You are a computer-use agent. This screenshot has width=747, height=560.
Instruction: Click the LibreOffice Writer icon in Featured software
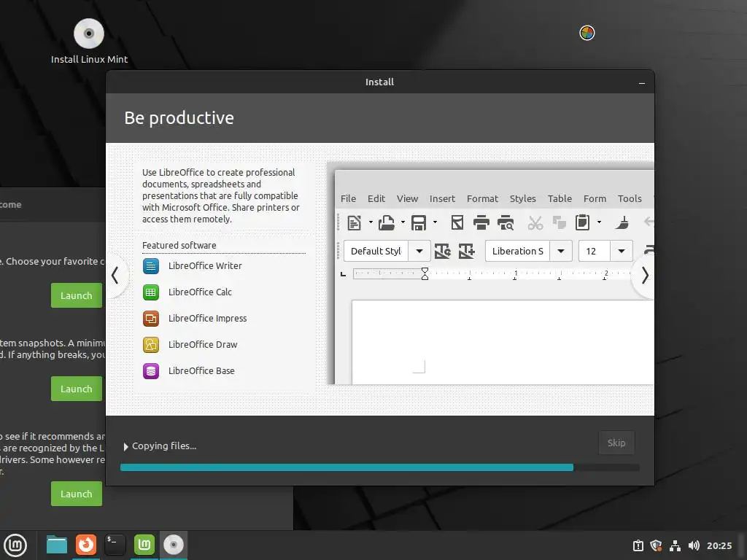tap(151, 265)
